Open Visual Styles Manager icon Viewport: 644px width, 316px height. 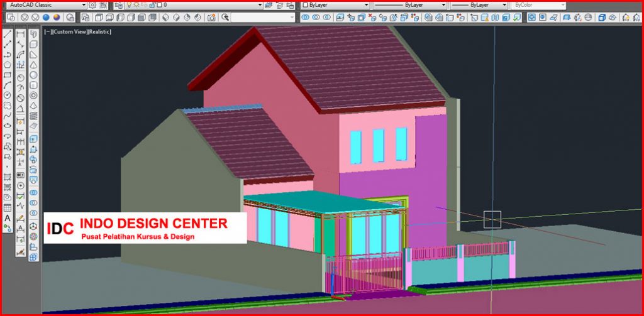tap(70, 17)
